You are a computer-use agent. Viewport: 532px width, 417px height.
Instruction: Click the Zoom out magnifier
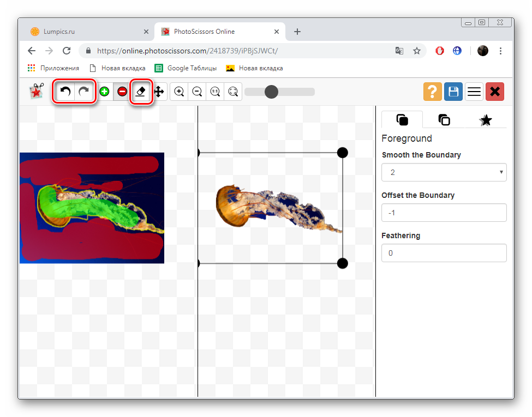tap(197, 92)
